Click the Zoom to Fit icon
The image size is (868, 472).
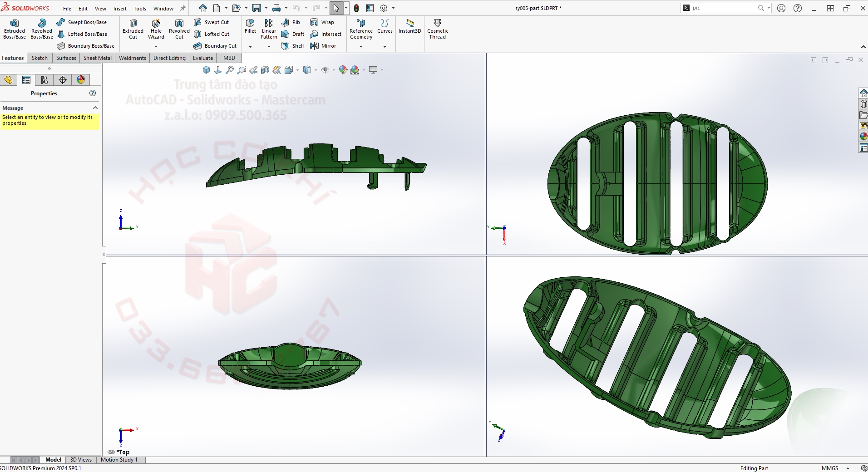230,70
